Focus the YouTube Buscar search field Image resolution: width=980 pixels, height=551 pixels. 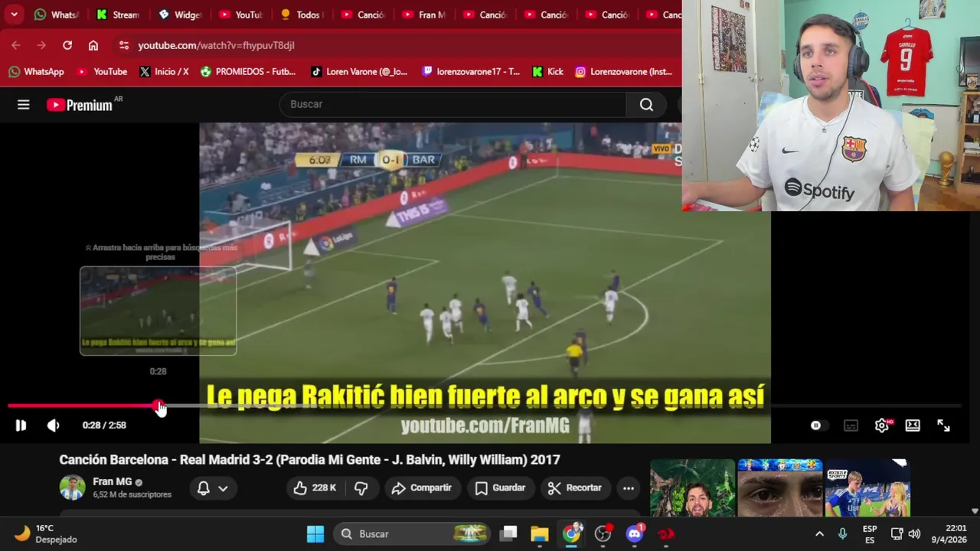(x=452, y=104)
